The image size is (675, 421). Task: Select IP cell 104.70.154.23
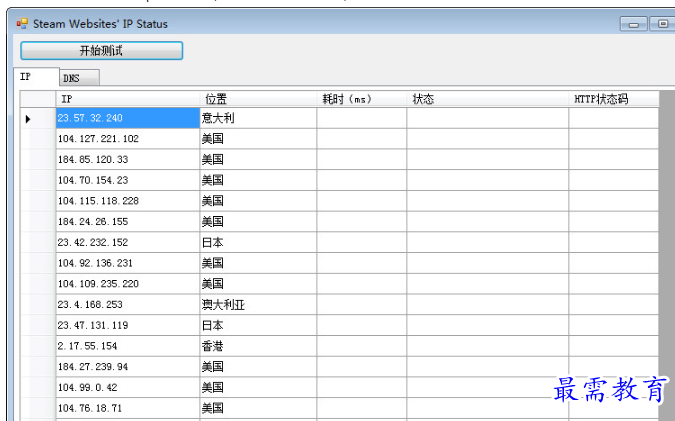point(128,180)
